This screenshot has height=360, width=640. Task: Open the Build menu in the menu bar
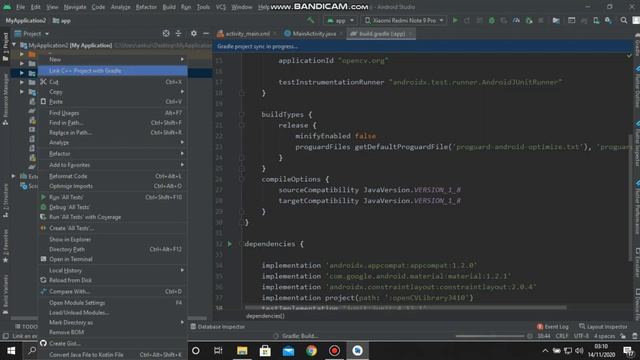(x=169, y=7)
